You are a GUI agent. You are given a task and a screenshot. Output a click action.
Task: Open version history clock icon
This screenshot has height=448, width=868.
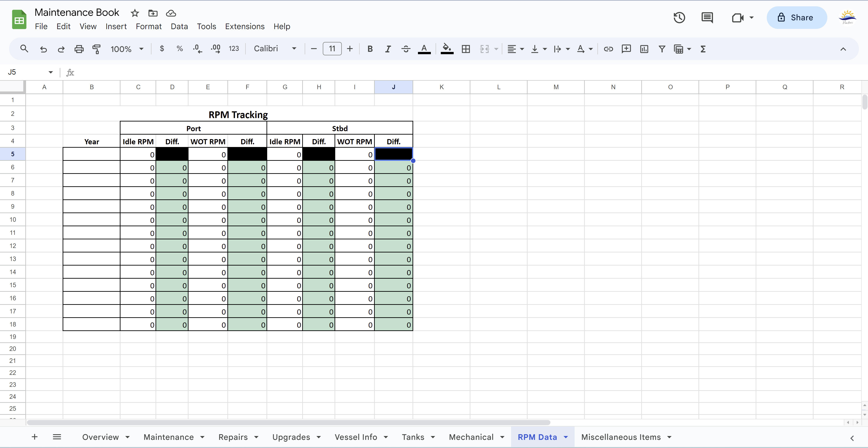point(679,18)
